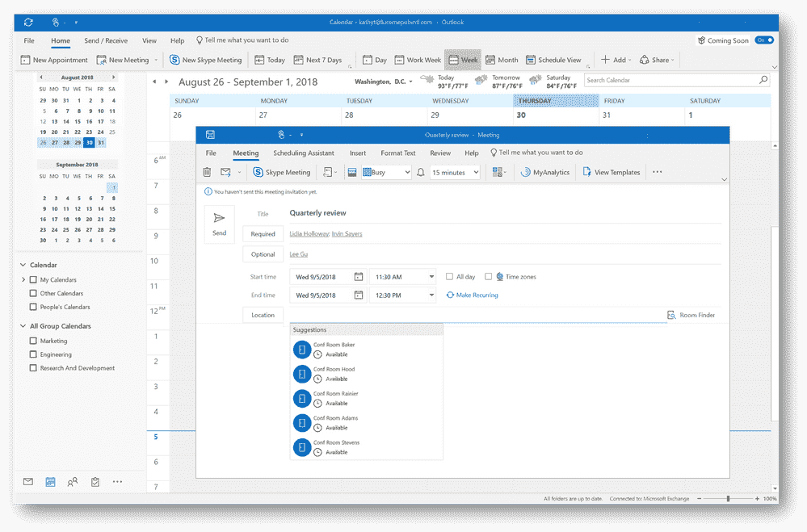Open Schedule View
Viewport: 807px width, 532px height.
553,61
